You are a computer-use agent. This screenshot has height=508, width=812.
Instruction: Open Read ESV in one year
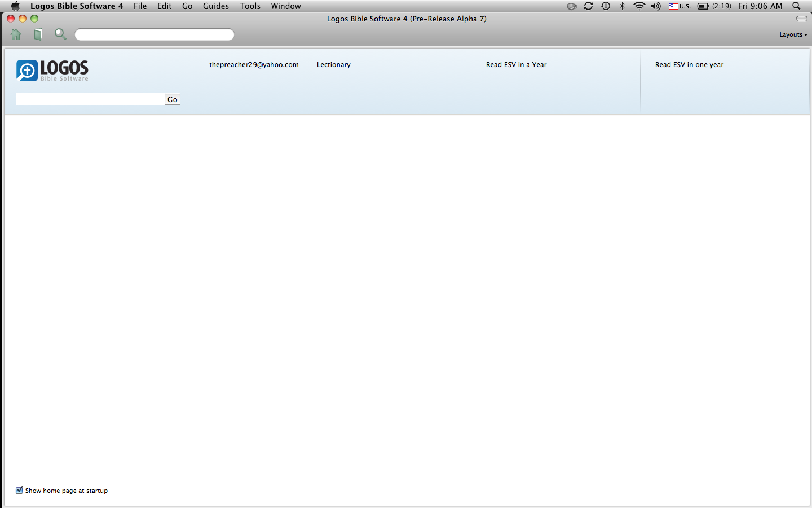(x=689, y=65)
